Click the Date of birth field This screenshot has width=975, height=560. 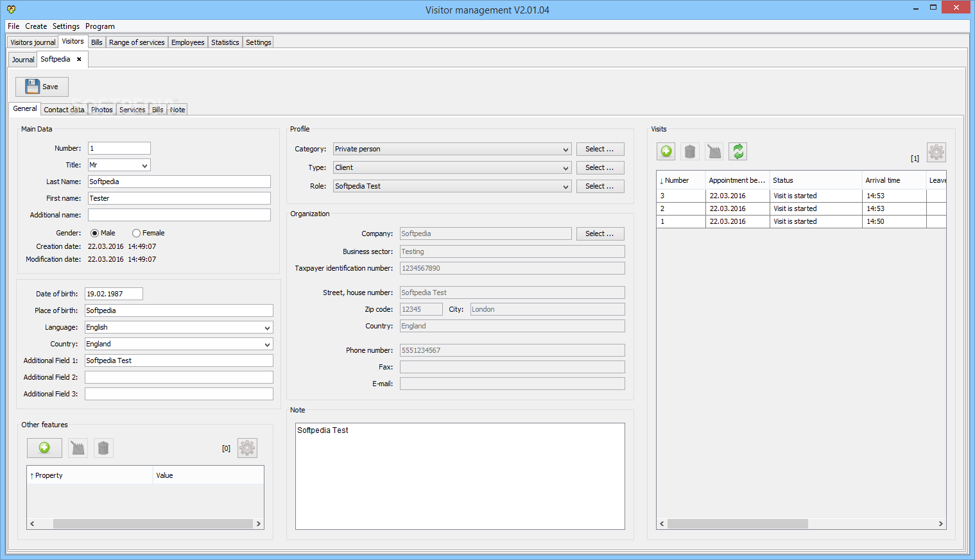(114, 294)
